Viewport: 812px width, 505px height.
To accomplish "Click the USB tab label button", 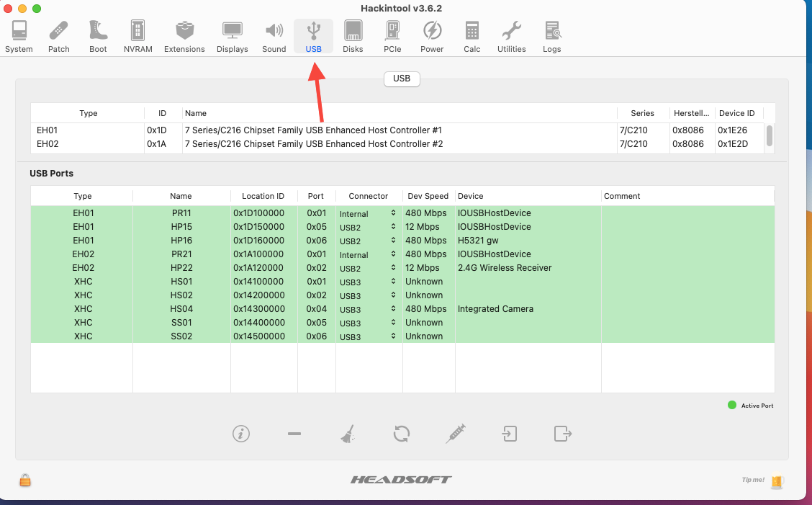I will coord(402,79).
